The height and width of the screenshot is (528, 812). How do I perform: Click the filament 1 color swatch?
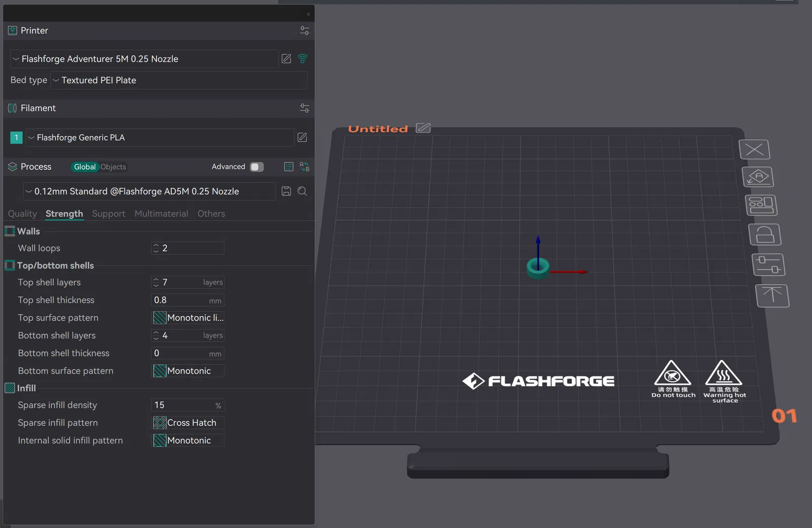pyautogui.click(x=16, y=138)
